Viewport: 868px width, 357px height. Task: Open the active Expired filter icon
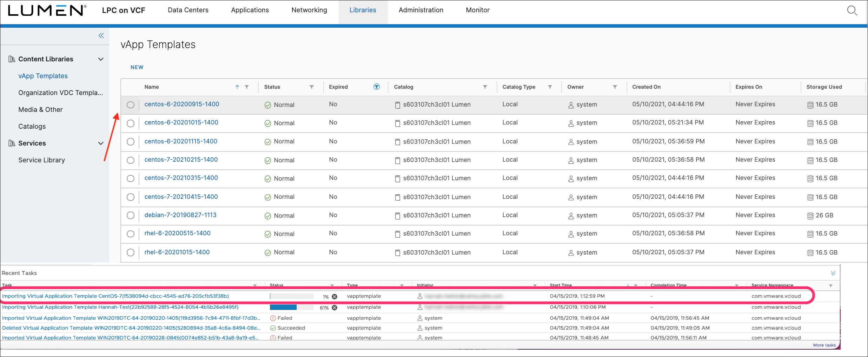(x=377, y=87)
